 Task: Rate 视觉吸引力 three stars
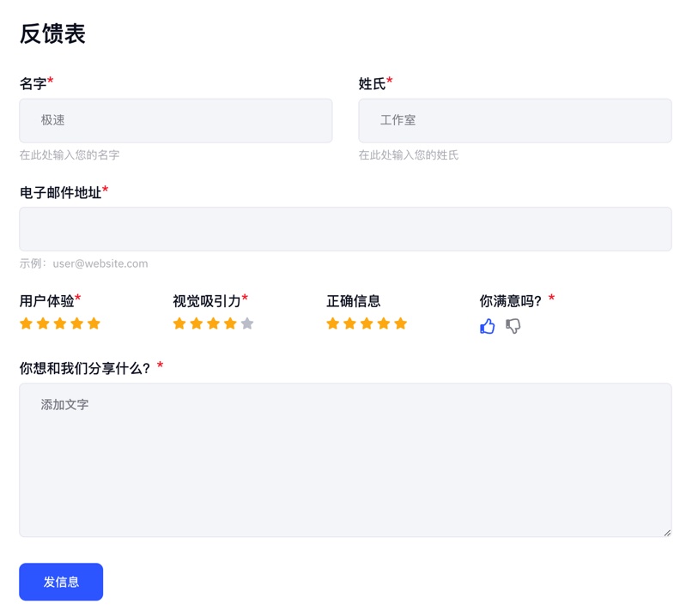tap(213, 323)
